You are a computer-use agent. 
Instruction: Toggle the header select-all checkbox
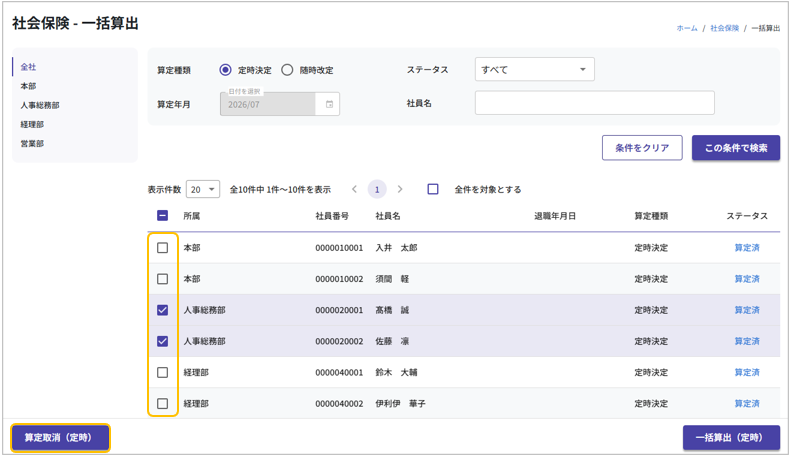[x=163, y=216]
